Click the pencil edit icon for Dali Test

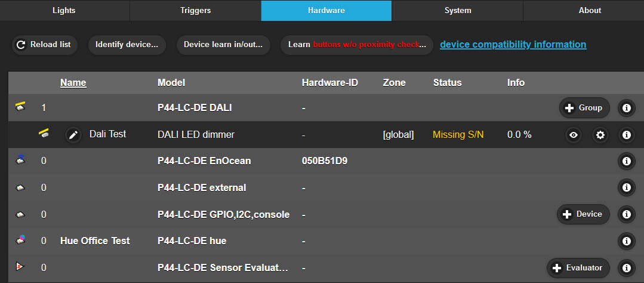73,135
